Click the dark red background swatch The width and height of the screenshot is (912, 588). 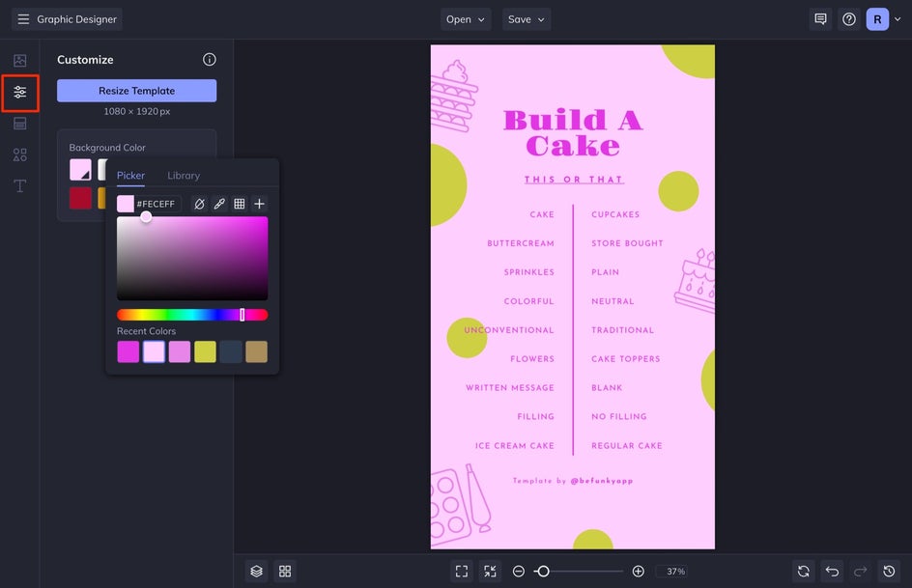click(x=80, y=198)
